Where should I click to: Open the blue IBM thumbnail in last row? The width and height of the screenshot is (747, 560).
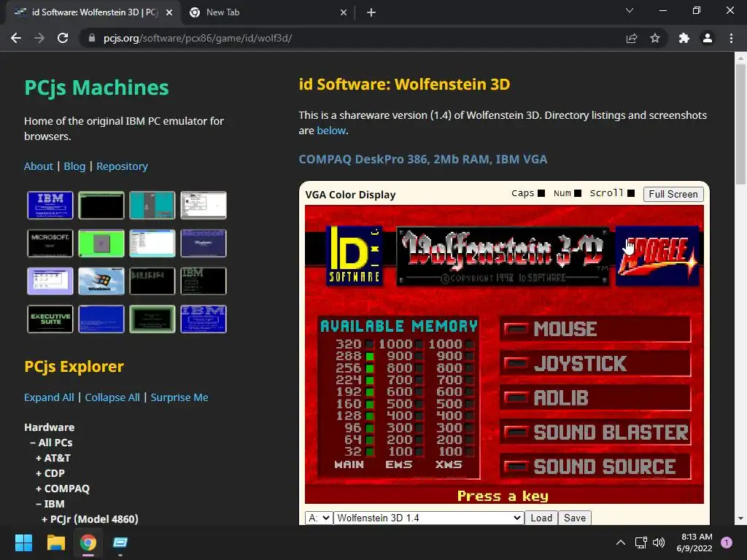(204, 319)
